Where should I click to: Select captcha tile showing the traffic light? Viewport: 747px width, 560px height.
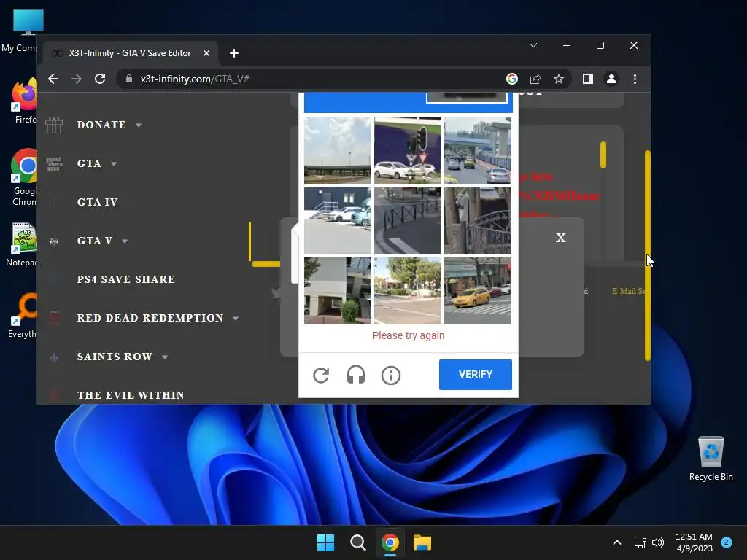coord(407,150)
